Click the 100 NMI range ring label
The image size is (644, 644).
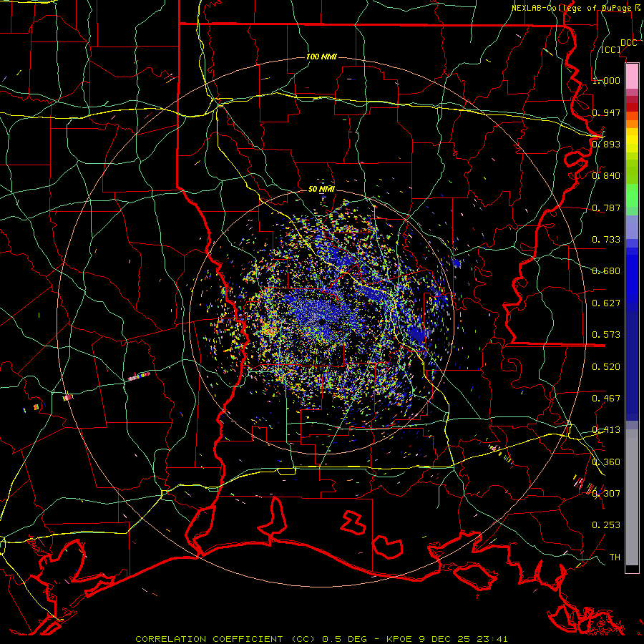coord(321,57)
